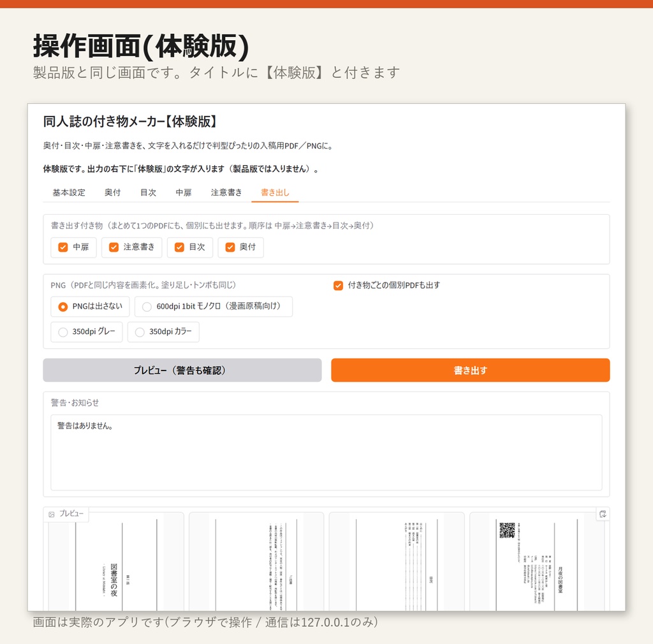The height and width of the screenshot is (644, 653).
Task: Uncheck the 中扉 export checkbox
Action: click(x=63, y=247)
